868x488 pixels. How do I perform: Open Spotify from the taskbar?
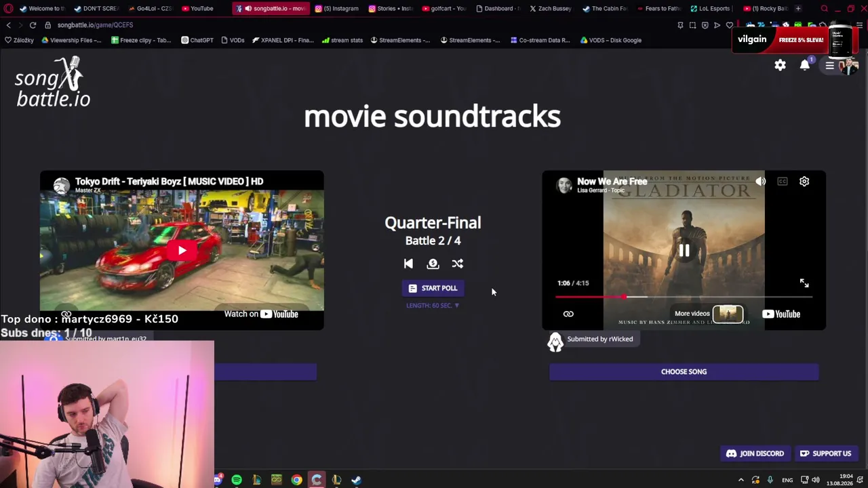coord(237,480)
